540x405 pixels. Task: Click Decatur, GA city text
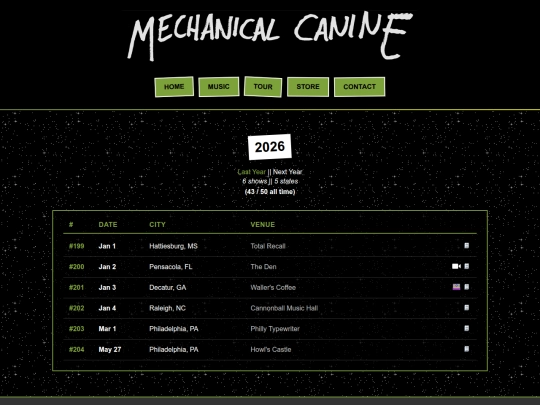(168, 287)
